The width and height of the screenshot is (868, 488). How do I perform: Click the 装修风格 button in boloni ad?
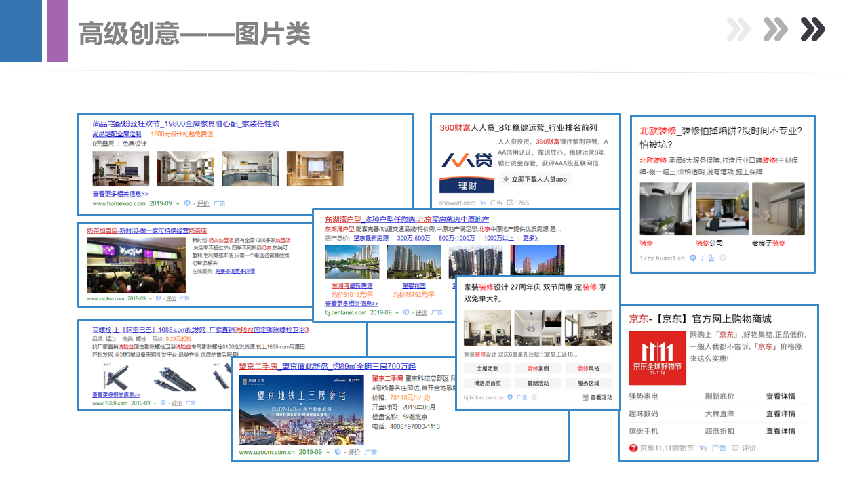click(588, 368)
